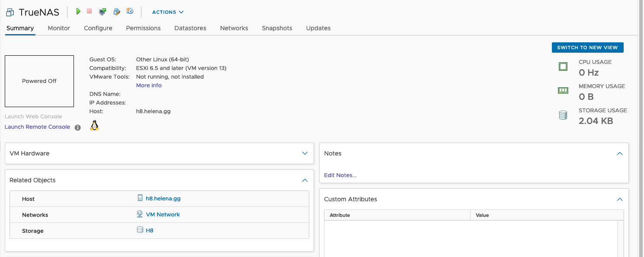Go to the Datastores tab
Screen dimensions: 644x257
pyautogui.click(x=190, y=28)
